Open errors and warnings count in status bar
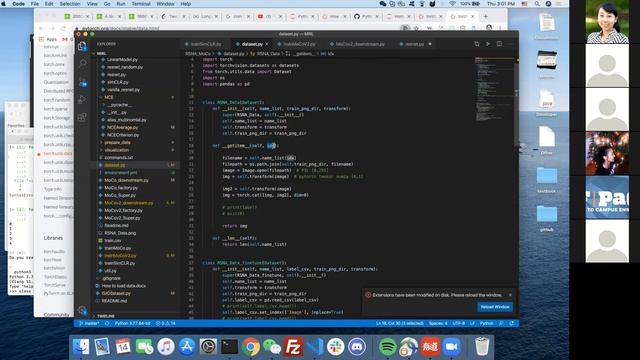 pos(165,323)
